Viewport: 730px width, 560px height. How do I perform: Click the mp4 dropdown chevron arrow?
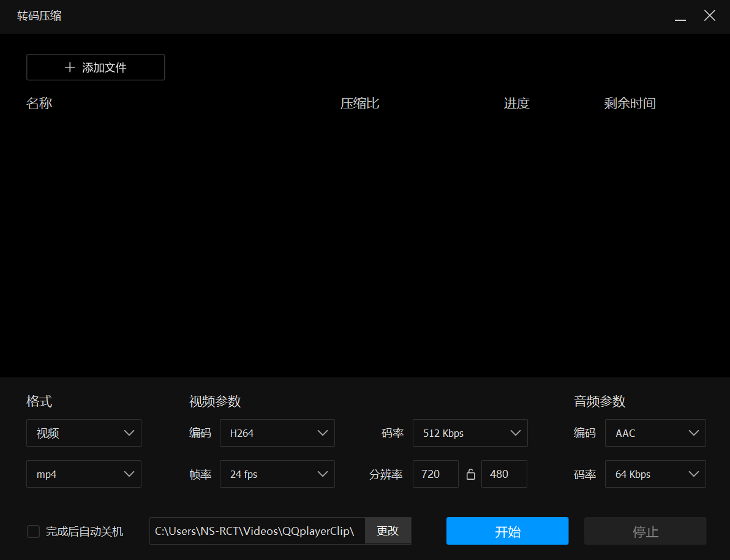129,474
